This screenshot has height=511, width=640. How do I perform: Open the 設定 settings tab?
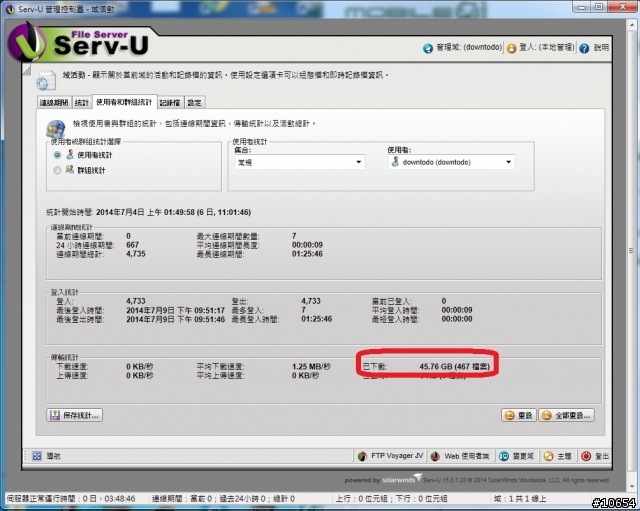coord(194,102)
